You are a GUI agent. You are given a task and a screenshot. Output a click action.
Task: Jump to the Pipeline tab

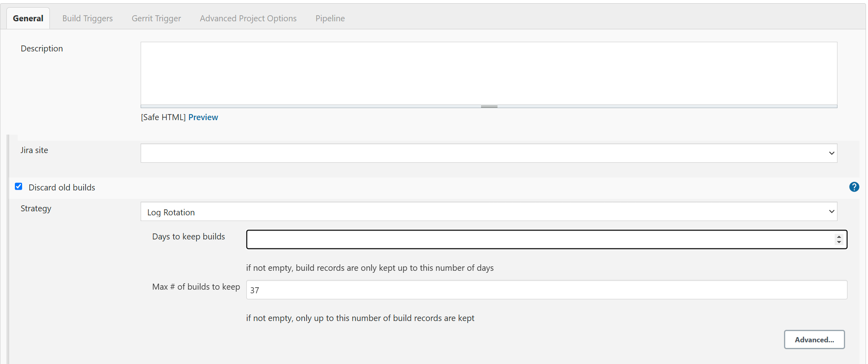(x=330, y=18)
